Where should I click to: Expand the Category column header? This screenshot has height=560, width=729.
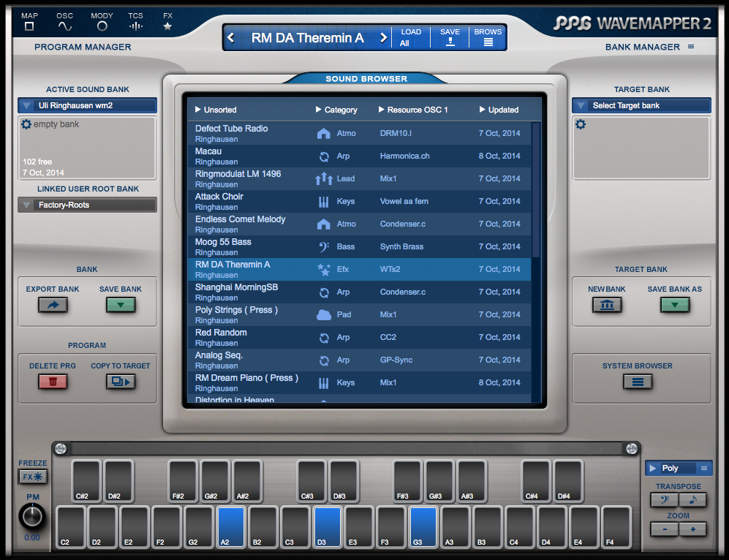click(x=336, y=110)
